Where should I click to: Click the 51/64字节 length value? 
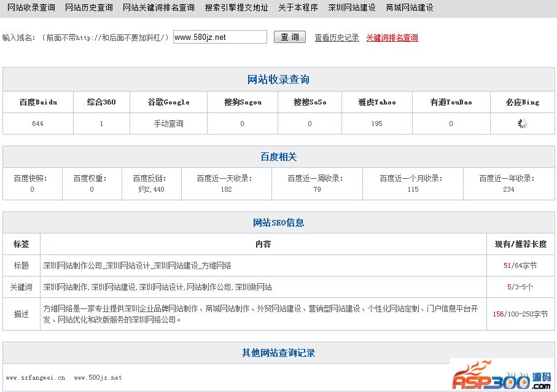click(520, 265)
